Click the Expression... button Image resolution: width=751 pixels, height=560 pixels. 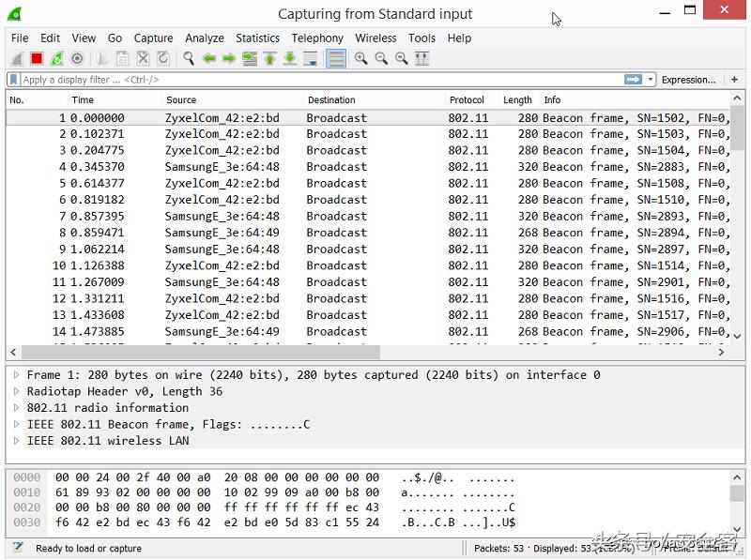click(x=688, y=80)
